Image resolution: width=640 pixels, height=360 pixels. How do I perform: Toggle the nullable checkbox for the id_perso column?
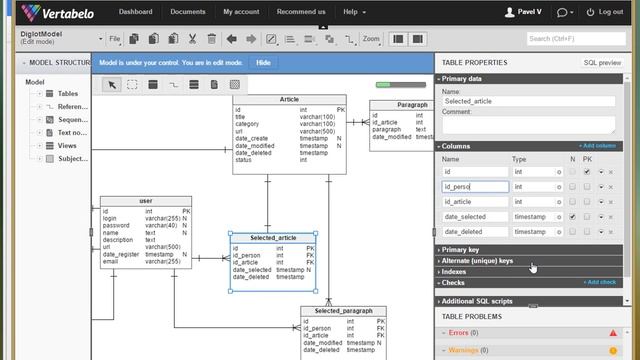(572, 187)
